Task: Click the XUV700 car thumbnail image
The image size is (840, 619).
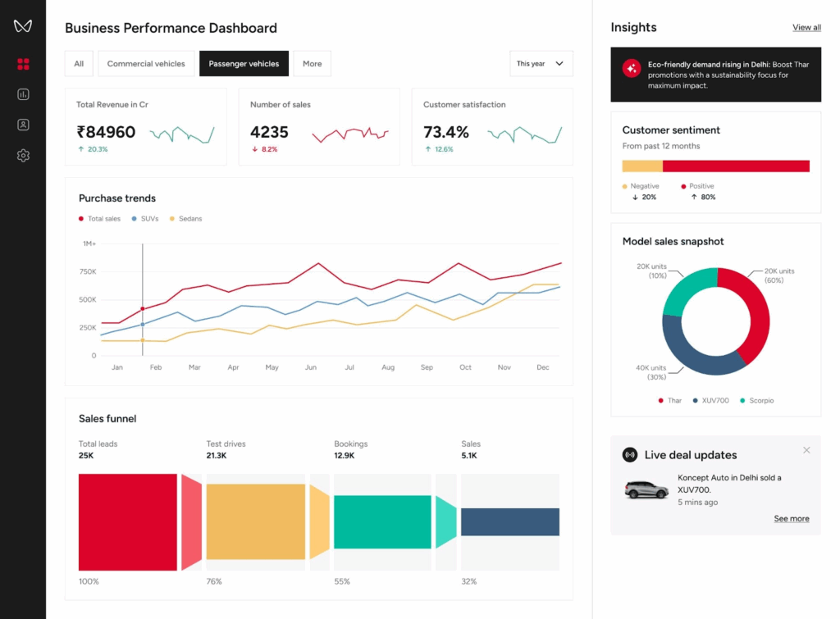Action: click(646, 489)
